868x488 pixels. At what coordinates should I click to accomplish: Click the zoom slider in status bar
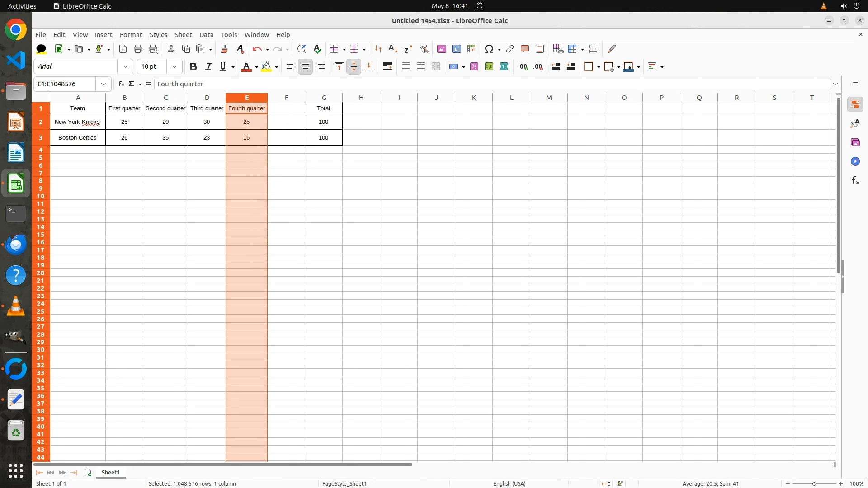click(x=814, y=484)
